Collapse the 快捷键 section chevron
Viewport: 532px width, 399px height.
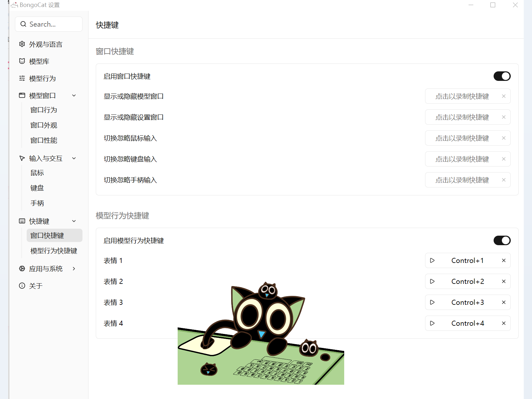[74, 221]
